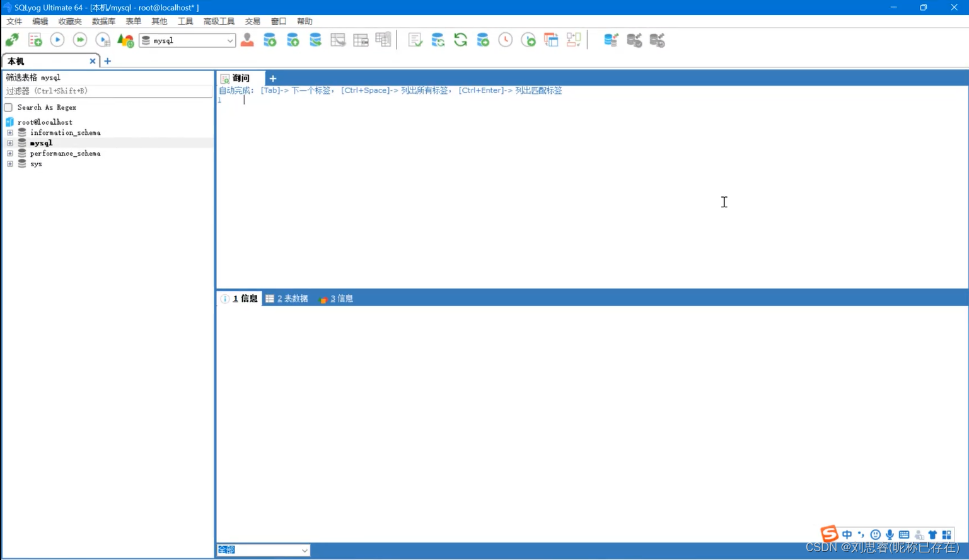Switch to 1 信息 result tab

tap(240, 299)
